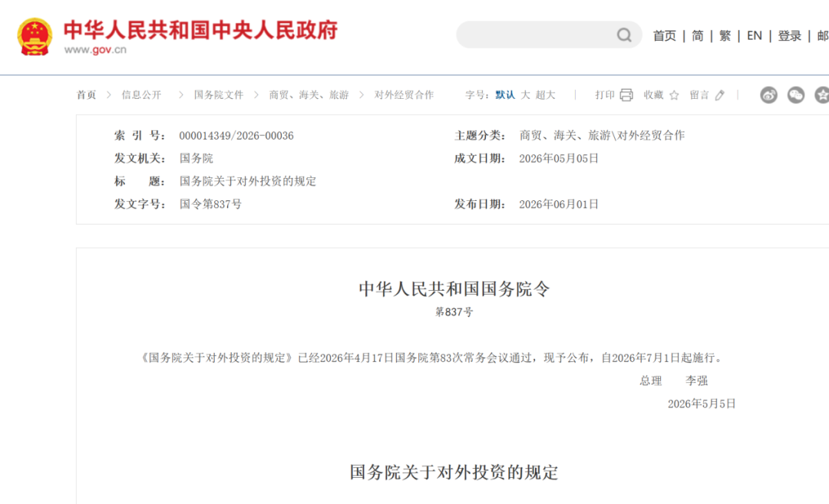Click label 发文字号
This screenshot has height=504, width=829.
(140, 204)
